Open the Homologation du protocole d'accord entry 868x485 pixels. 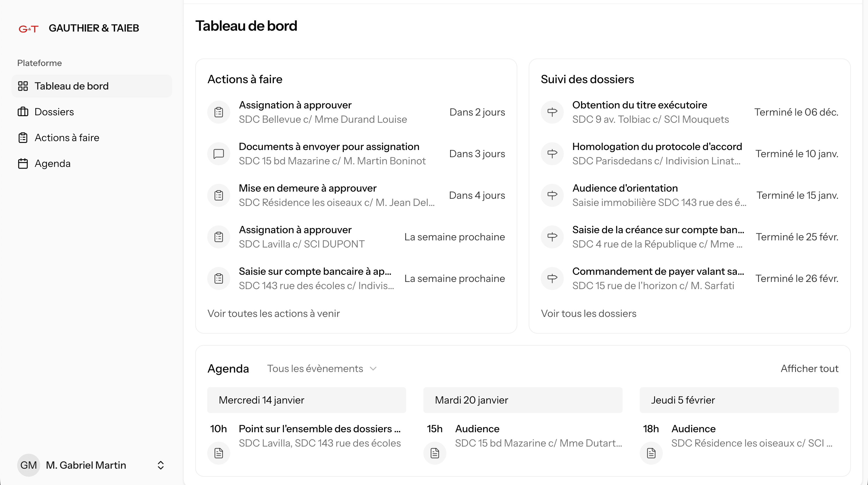tap(657, 147)
